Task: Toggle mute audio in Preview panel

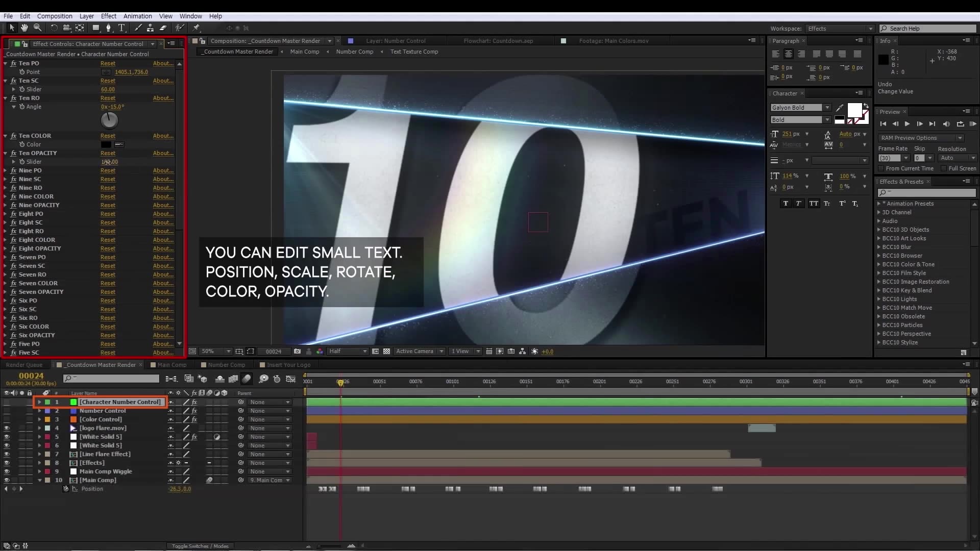Action: click(x=946, y=124)
